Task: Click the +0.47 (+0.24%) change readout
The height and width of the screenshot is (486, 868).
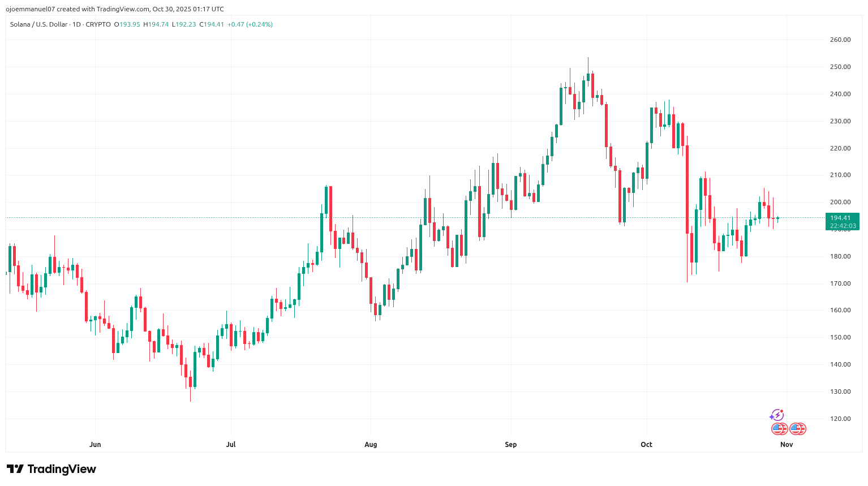Action: coord(250,24)
